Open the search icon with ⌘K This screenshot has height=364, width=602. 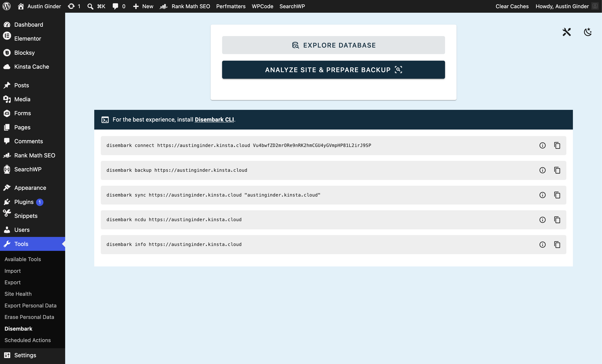pyautogui.click(x=96, y=6)
